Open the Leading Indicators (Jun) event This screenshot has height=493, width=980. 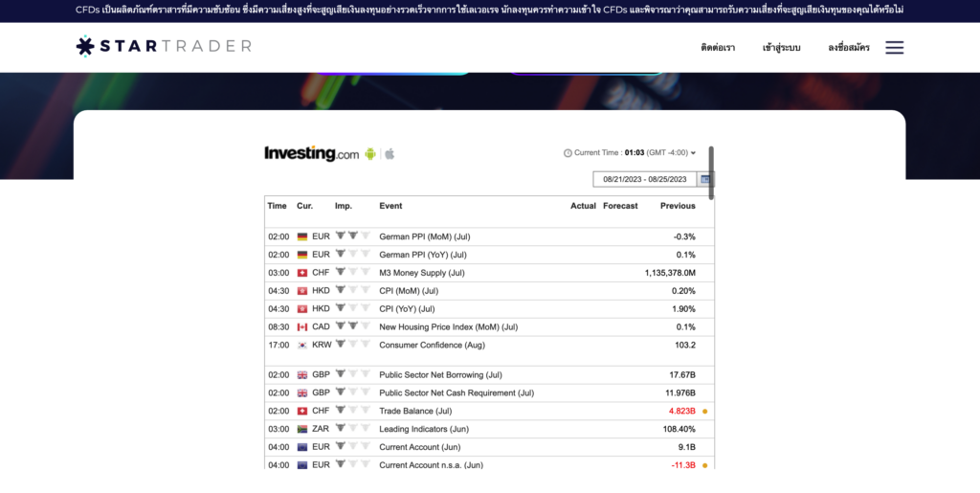424,430
